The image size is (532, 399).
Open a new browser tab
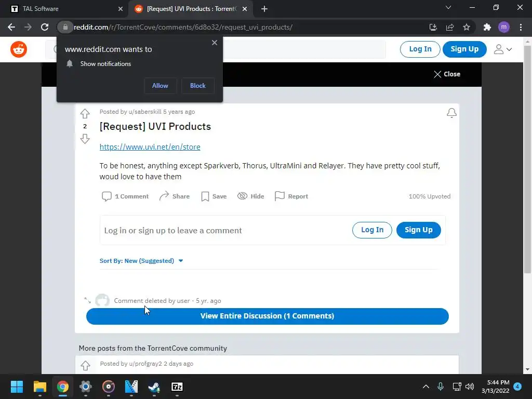[x=264, y=9]
